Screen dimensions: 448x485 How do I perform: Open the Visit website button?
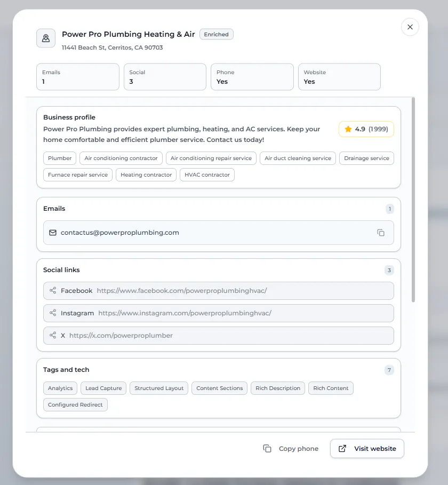(x=367, y=449)
